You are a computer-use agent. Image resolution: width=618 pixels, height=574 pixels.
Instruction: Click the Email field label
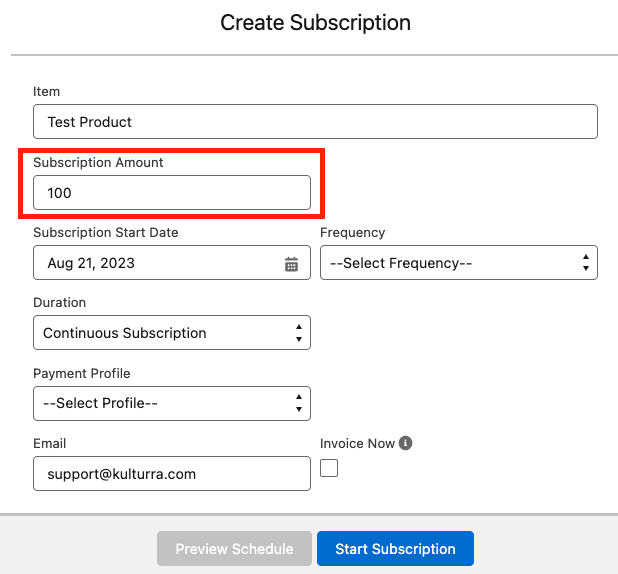pos(50,443)
